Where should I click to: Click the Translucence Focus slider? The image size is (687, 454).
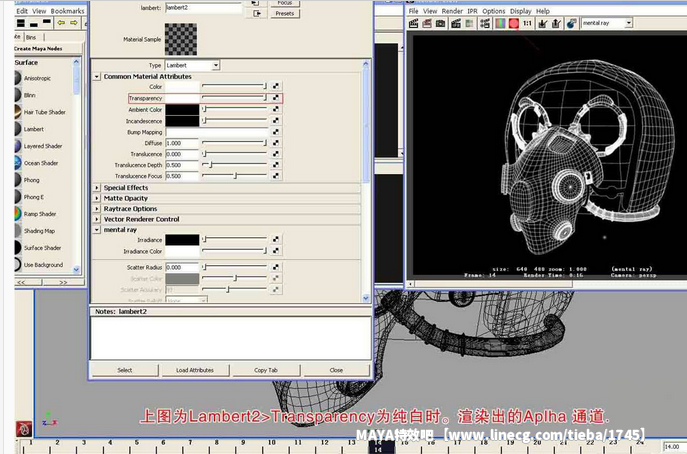tap(234, 176)
